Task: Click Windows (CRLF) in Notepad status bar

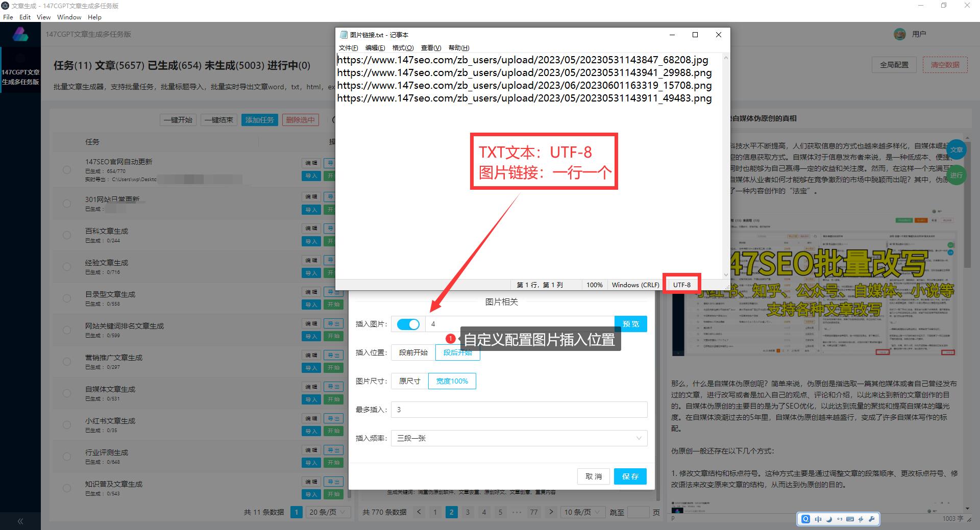Action: pos(635,285)
